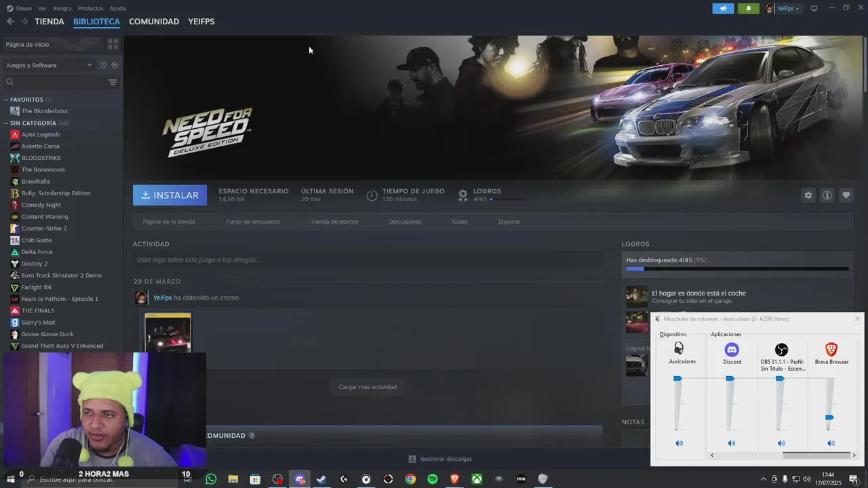Screen dimensions: 868x488
Task: Open the game settings gear for Need for Speed
Action: pos(808,195)
